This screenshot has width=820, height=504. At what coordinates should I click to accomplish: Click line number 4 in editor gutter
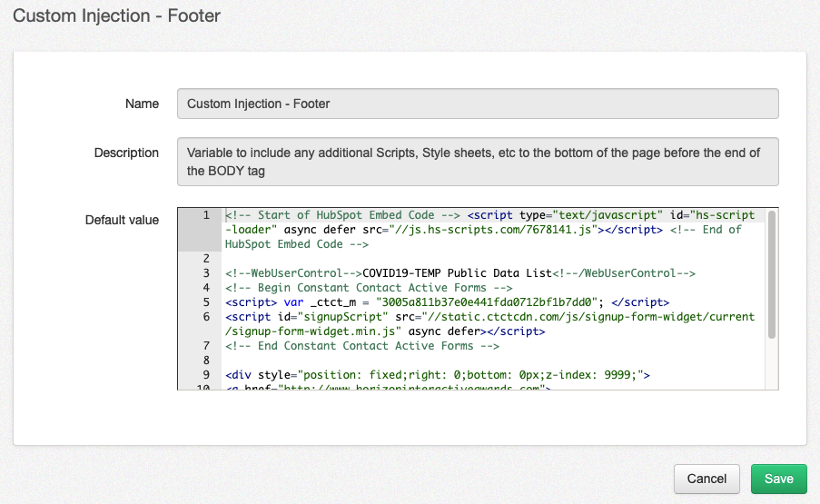[206, 288]
